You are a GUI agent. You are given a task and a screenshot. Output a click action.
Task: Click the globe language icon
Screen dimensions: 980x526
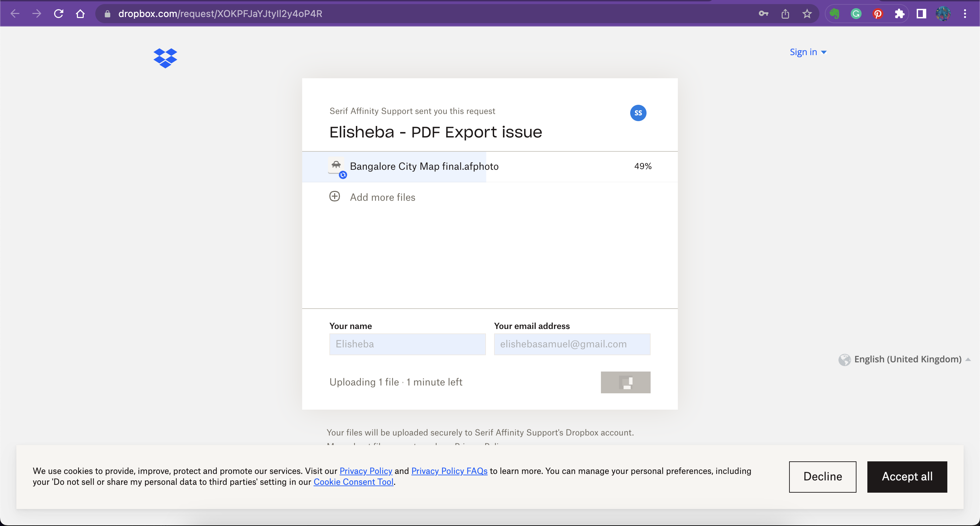[x=844, y=359]
